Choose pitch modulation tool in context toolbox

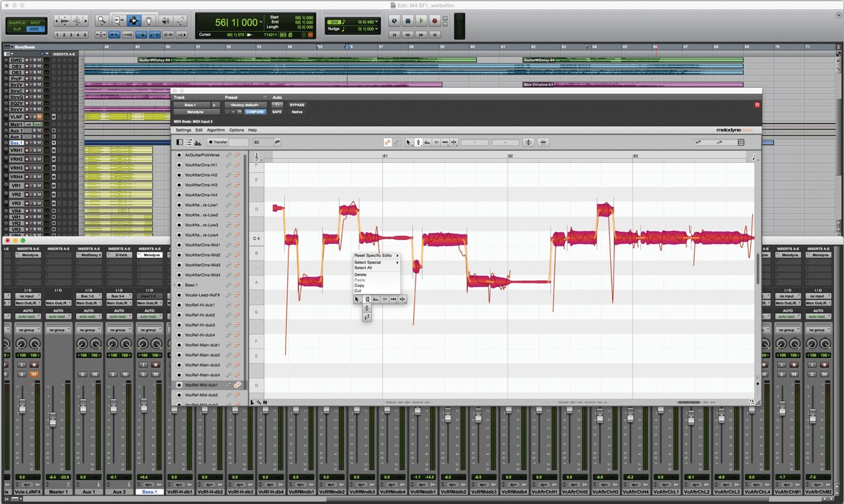367,308
